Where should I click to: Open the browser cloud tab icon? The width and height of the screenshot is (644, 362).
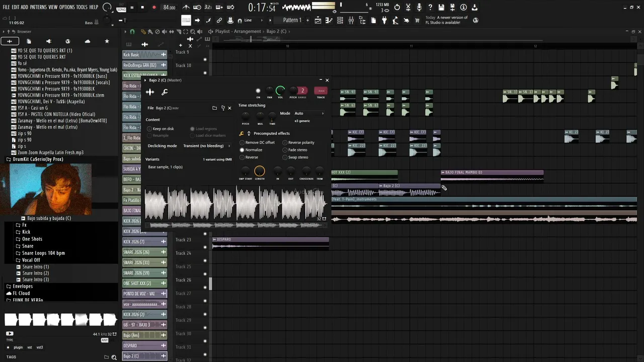[x=88, y=41]
